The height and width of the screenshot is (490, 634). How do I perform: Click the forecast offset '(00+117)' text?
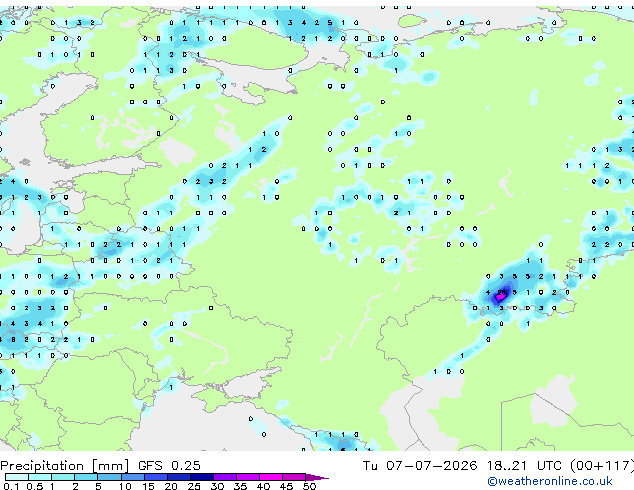(x=602, y=466)
